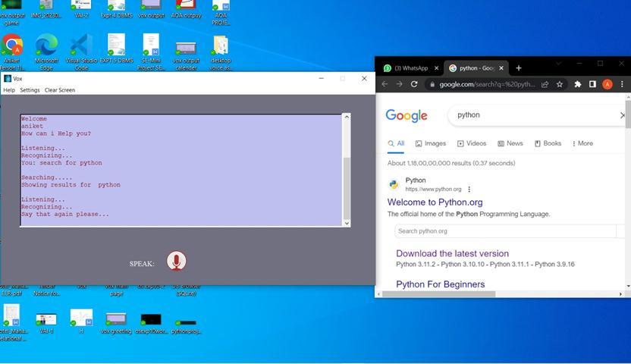The width and height of the screenshot is (631, 364).
Task: Switch to Images results
Action: tap(431, 143)
